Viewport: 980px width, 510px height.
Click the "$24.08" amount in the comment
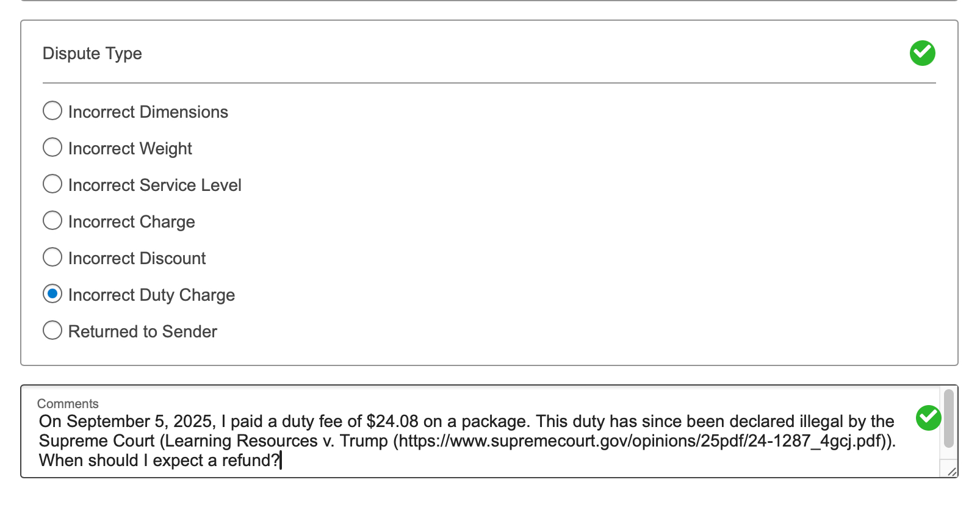coord(392,422)
